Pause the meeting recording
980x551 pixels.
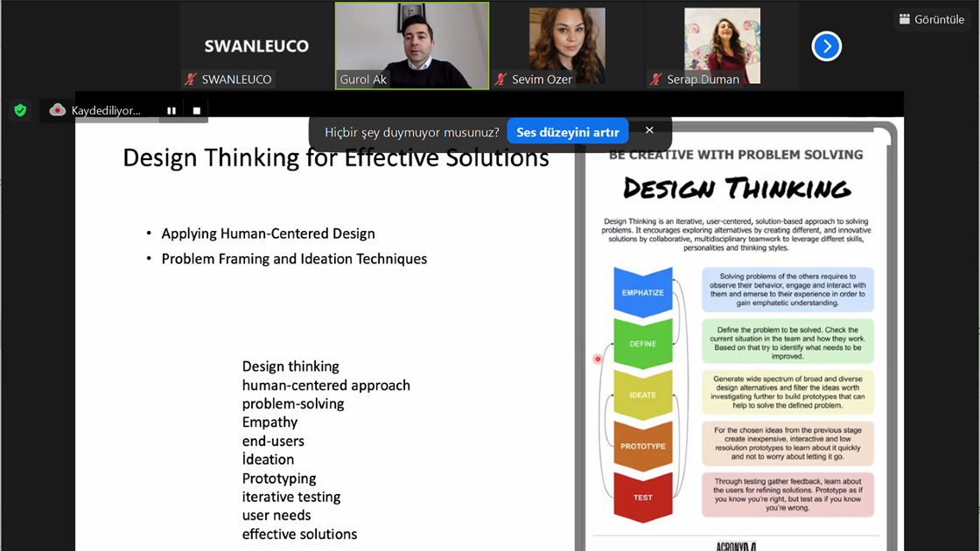pos(171,110)
